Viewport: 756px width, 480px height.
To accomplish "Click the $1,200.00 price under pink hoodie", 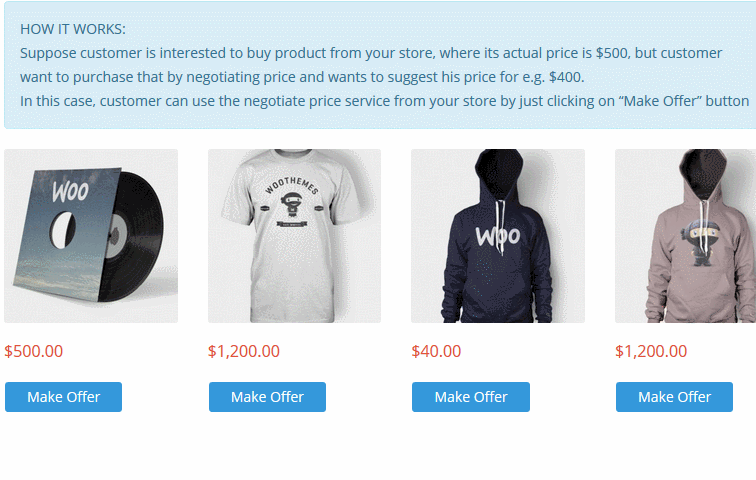I will (x=651, y=351).
